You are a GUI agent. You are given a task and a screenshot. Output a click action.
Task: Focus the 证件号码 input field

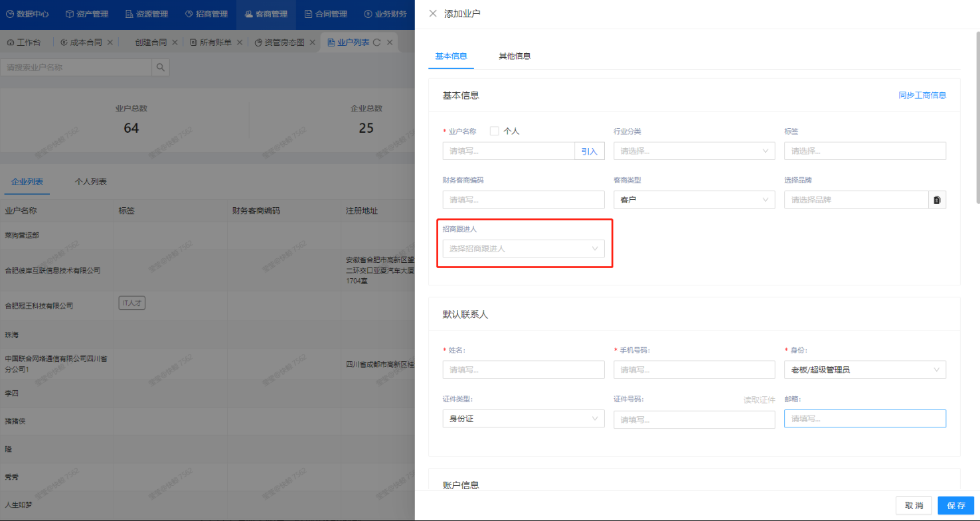[694, 419]
